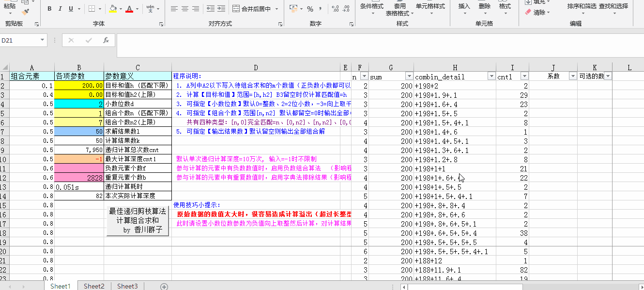Select cell containing +198+1.9+.1
This screenshot has height=290, width=644.
point(455,94)
